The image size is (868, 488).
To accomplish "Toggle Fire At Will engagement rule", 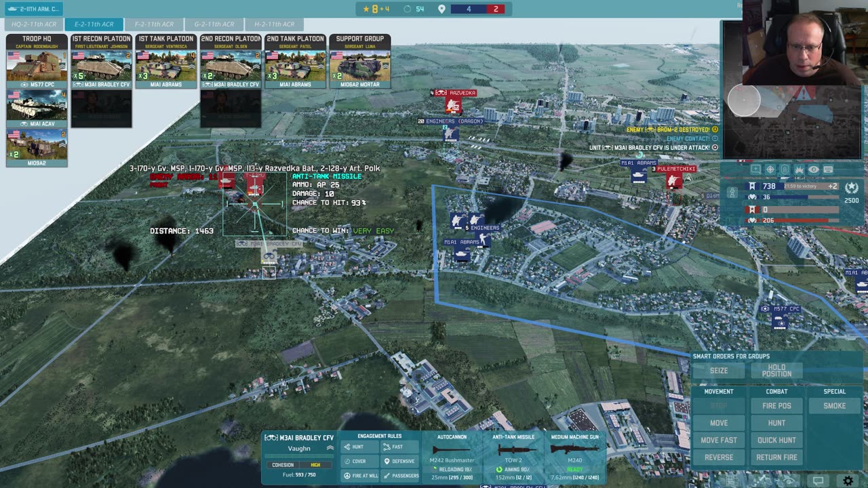I will pyautogui.click(x=359, y=476).
